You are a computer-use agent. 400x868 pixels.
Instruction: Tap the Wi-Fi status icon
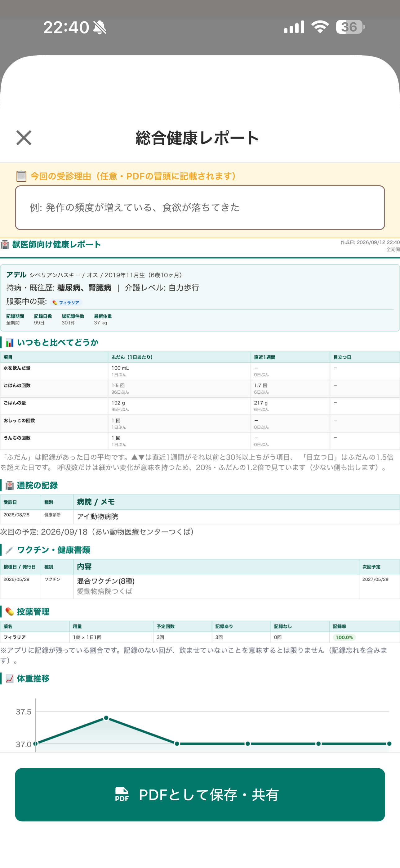click(320, 27)
